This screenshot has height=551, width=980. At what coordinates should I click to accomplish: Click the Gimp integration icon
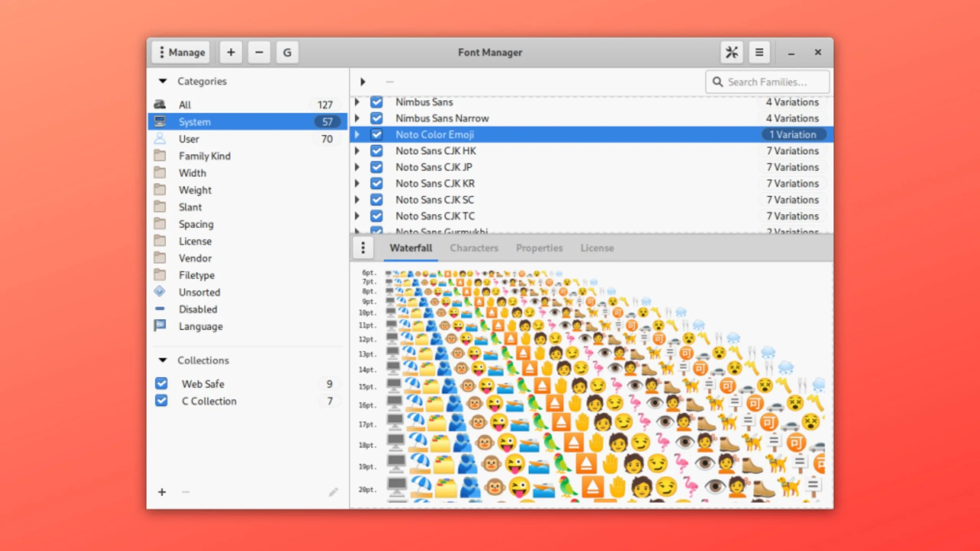coord(287,52)
